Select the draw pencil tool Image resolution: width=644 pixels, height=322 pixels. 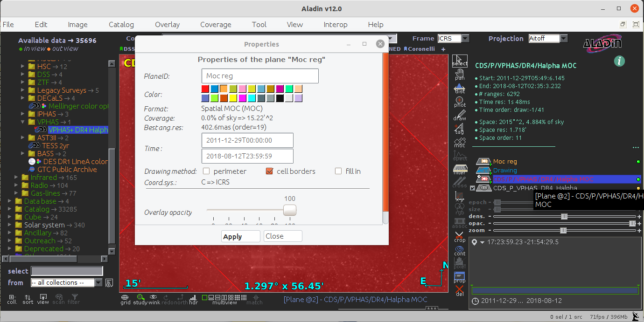(x=460, y=115)
